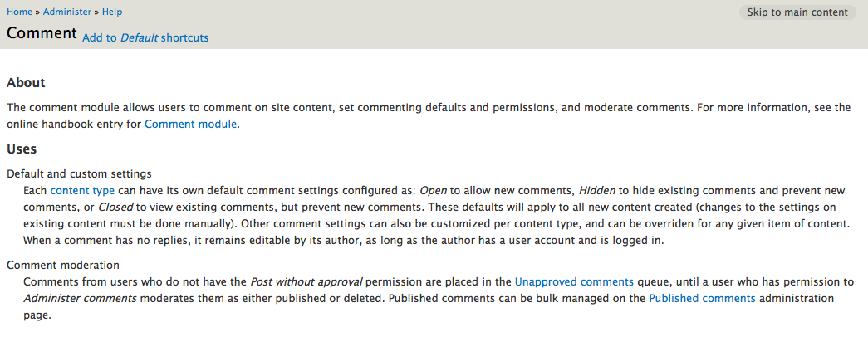Open the Unapproved comments queue link
This screenshot has width=868, height=337.
tap(574, 282)
